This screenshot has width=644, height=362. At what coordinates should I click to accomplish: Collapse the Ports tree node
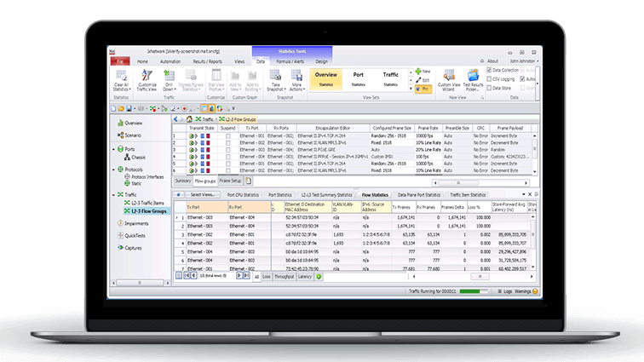coord(114,149)
